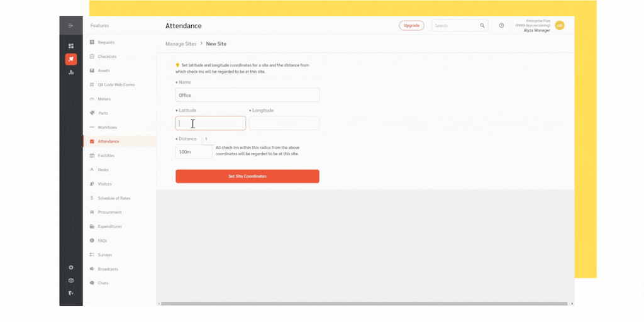The image size is (644, 322).
Task: Click the Broadcasts megaphone icon
Action: coord(92,269)
